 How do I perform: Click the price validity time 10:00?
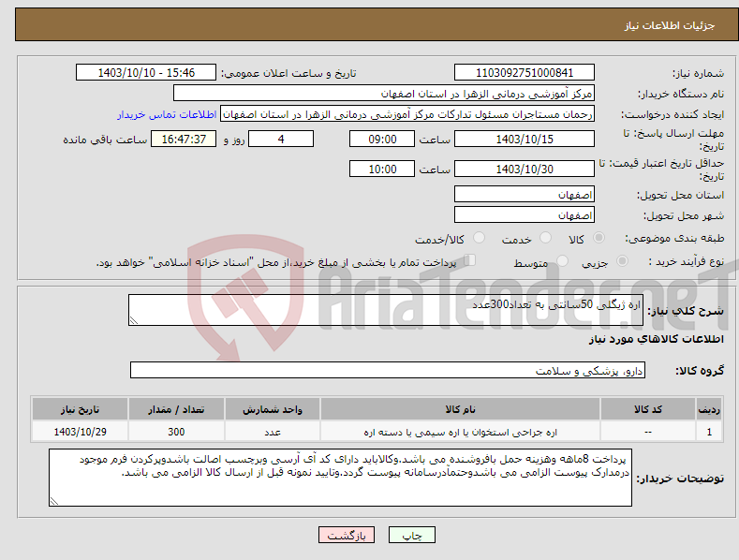[382, 169]
